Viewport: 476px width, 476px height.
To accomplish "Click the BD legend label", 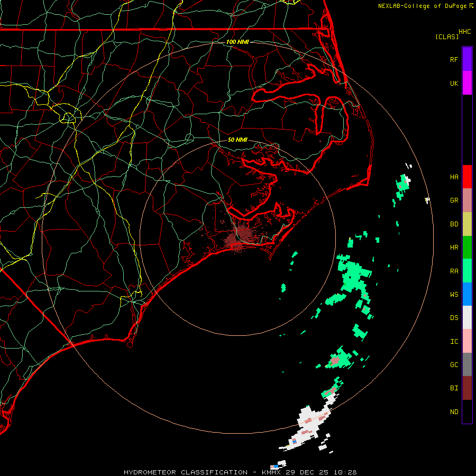I will click(454, 224).
